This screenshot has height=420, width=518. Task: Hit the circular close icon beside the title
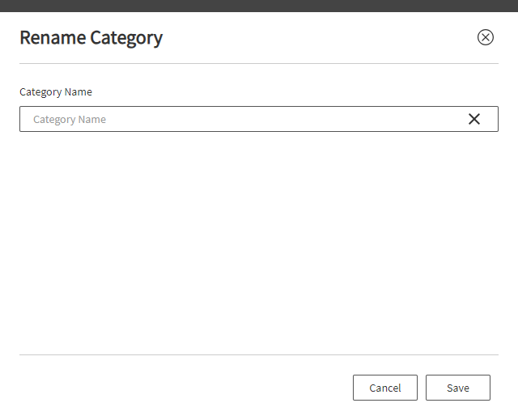pyautogui.click(x=486, y=37)
